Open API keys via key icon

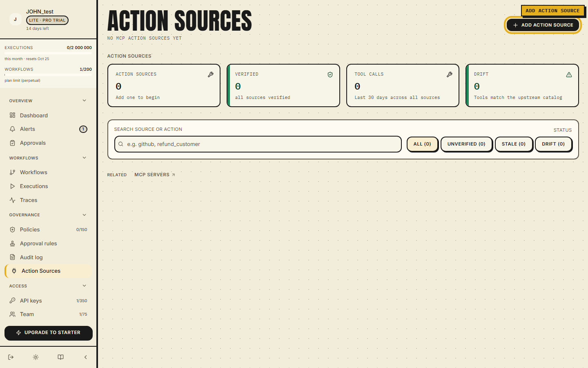(x=13, y=301)
